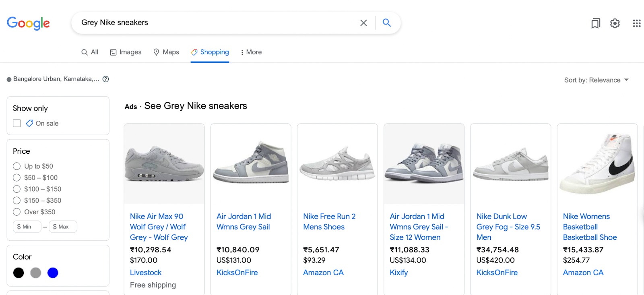644x295 pixels.
Task: Clear the search box with X icon
Action: pos(363,23)
